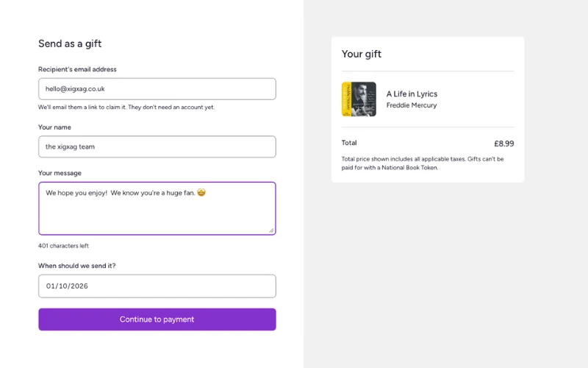588x368 pixels.
Task: Click the Freddie Mercury author name
Action: 412,105
